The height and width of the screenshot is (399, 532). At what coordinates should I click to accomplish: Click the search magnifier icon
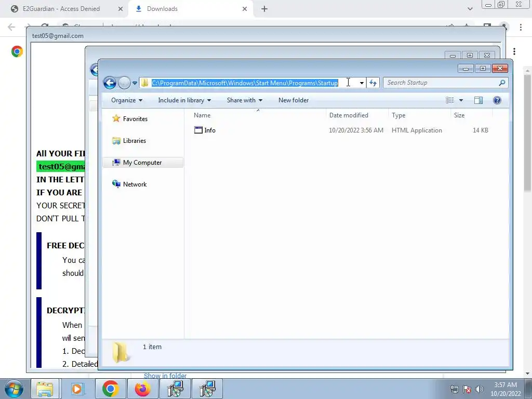coord(502,83)
